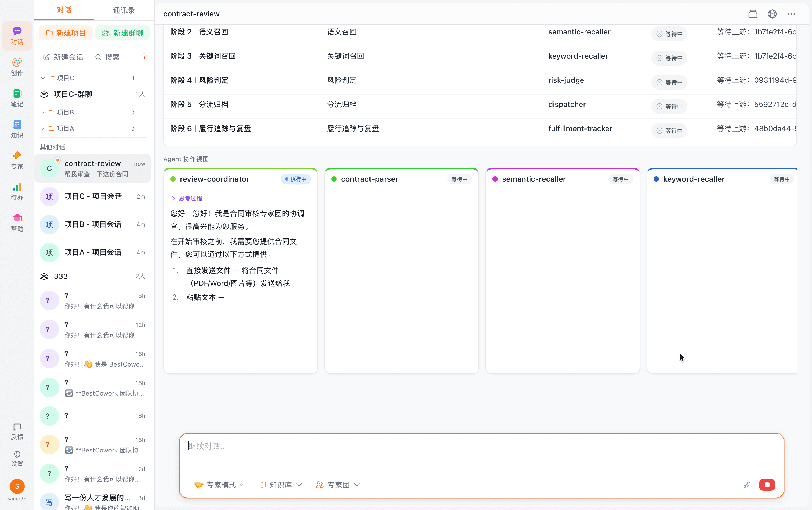
Task: Switch to the 通讯录 contacts tab
Action: pyautogui.click(x=124, y=10)
